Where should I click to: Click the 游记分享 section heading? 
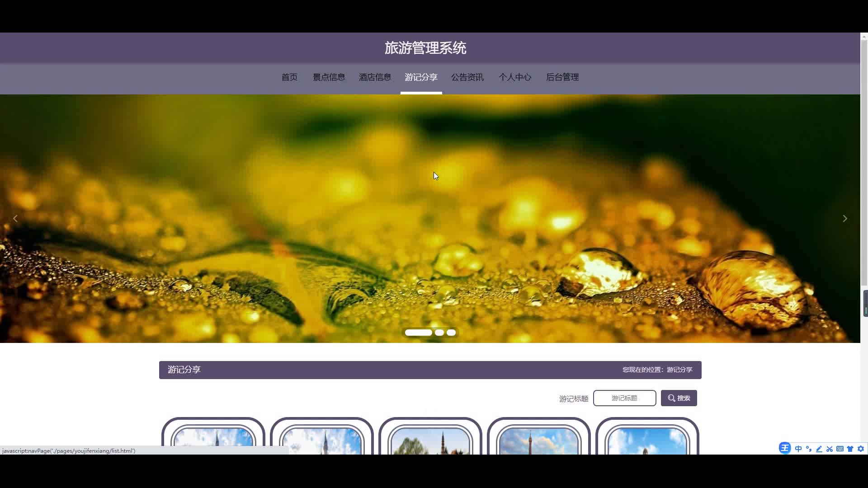point(184,370)
